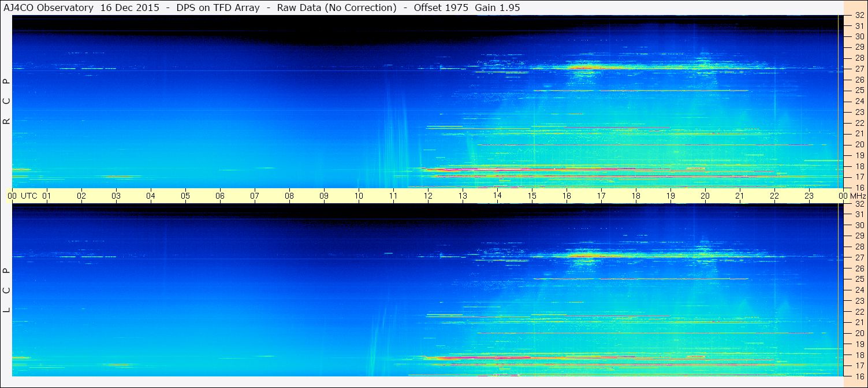Click the 18 MHz label in LCP panel
The image size is (868, 388).
(859, 355)
